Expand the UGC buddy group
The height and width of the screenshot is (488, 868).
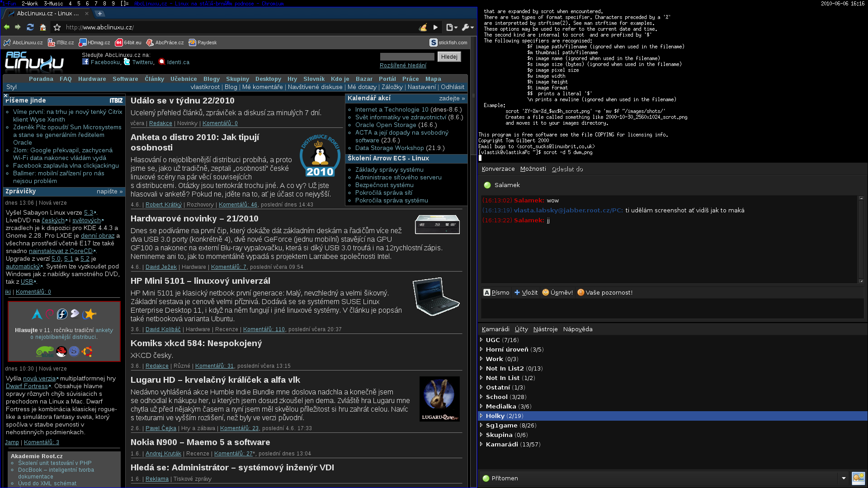tap(481, 340)
